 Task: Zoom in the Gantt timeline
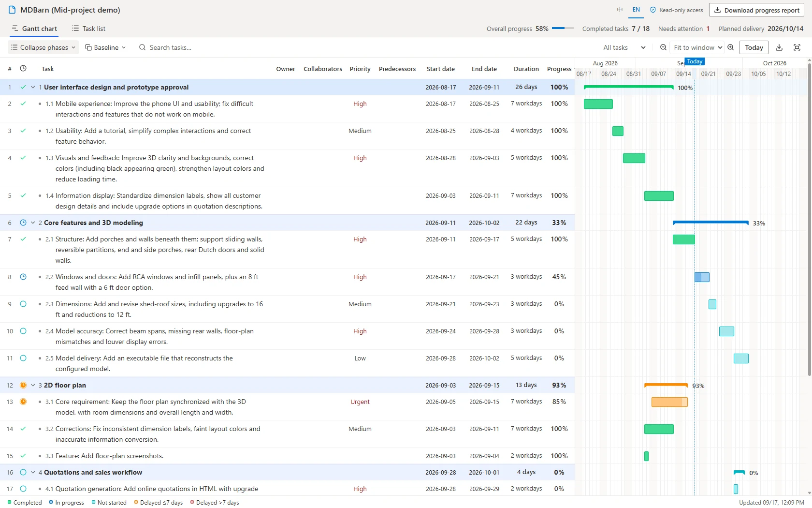click(x=731, y=47)
